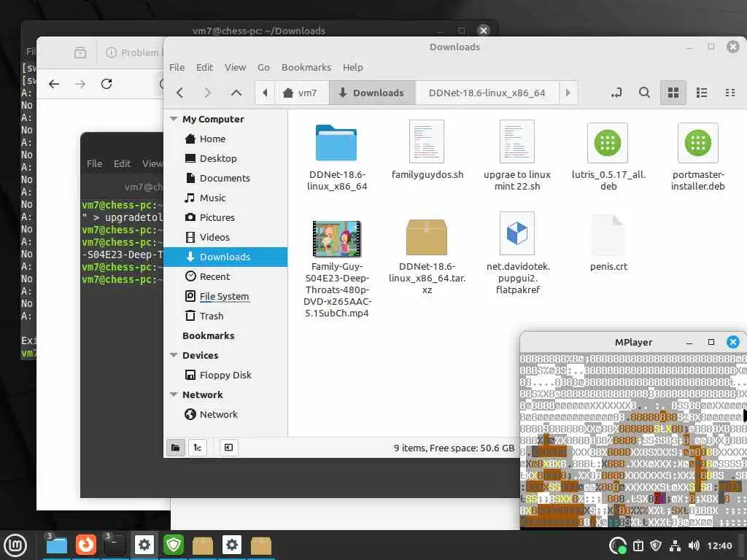Go up to parent folder

(236, 93)
